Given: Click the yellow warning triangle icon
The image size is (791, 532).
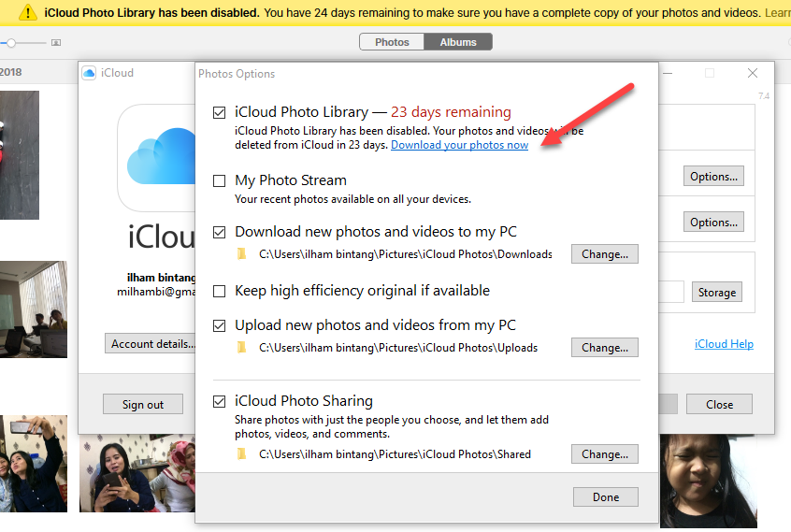Looking at the screenshot, I should [29, 13].
